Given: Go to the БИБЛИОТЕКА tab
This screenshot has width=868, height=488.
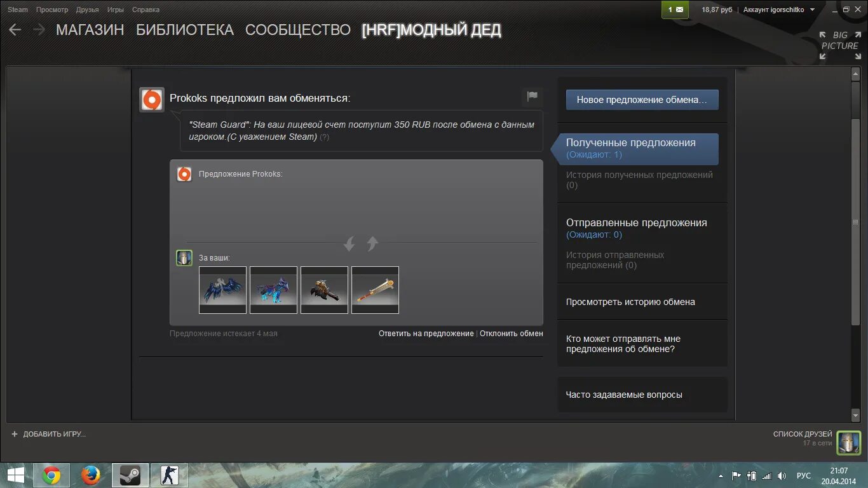Looking at the screenshot, I should tap(185, 30).
